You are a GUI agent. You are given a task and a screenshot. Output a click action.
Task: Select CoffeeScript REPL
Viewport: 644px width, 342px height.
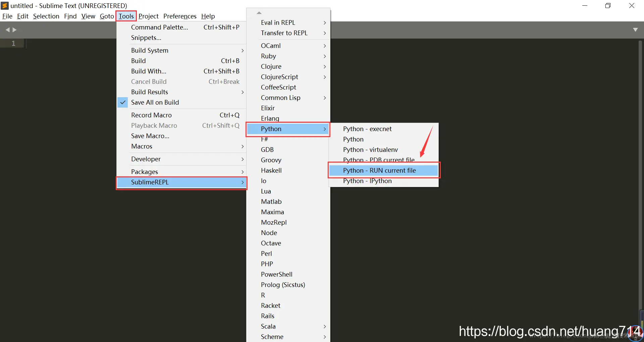(288, 87)
